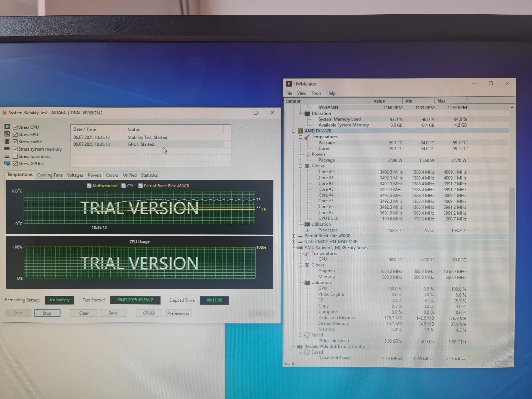Stop the stability test
The height and width of the screenshot is (399, 532).
[47, 313]
